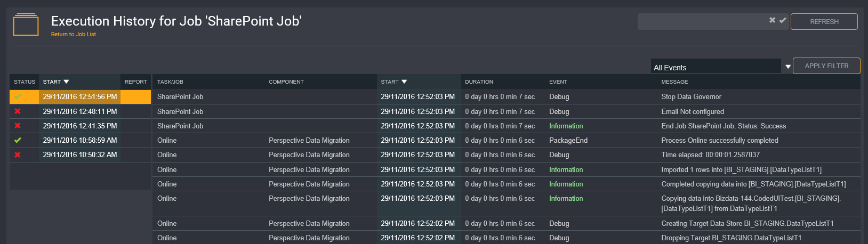
Task: Click Online task in Time elapsed row
Action: pyautogui.click(x=167, y=154)
